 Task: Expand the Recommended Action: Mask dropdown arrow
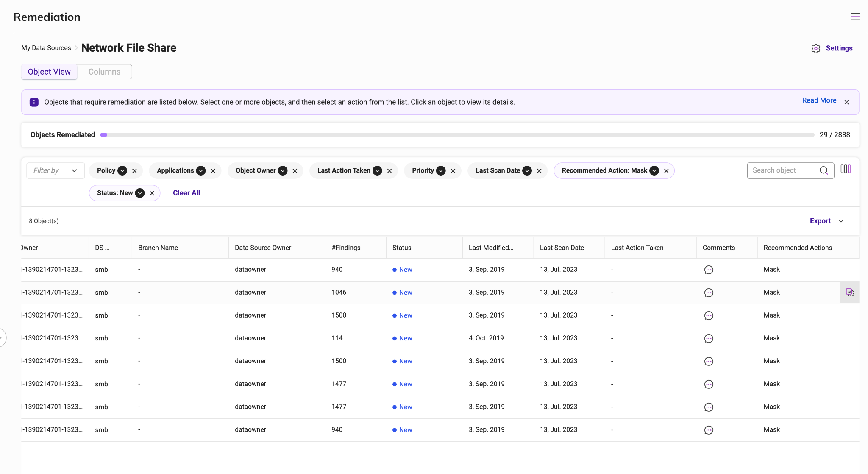pos(654,170)
